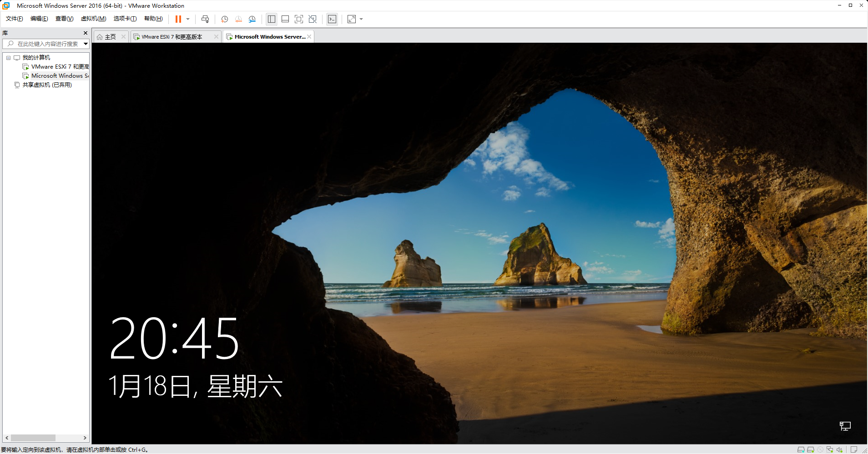868x454 pixels.
Task: Open the 虚拟机(M) menu
Action: (x=93, y=19)
